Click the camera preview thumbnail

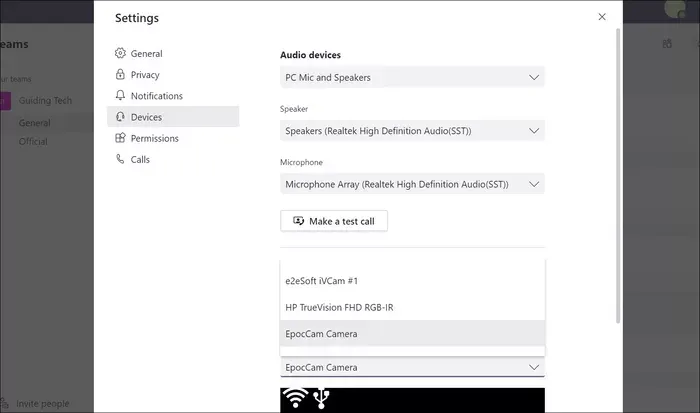(412, 400)
